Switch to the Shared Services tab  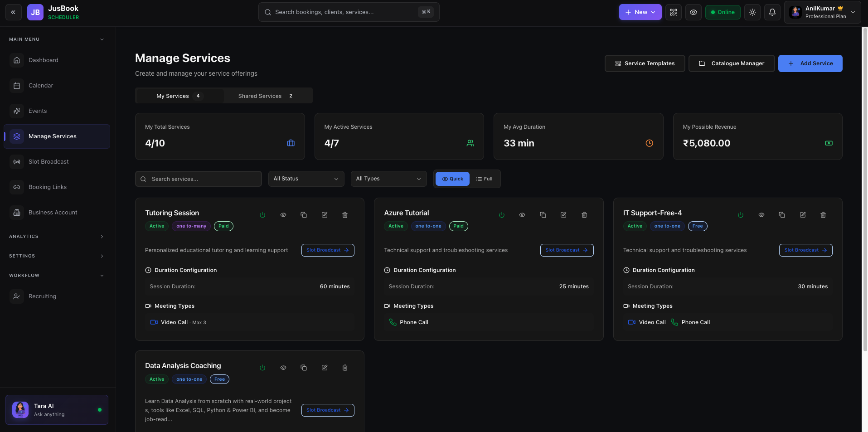pyautogui.click(x=259, y=96)
